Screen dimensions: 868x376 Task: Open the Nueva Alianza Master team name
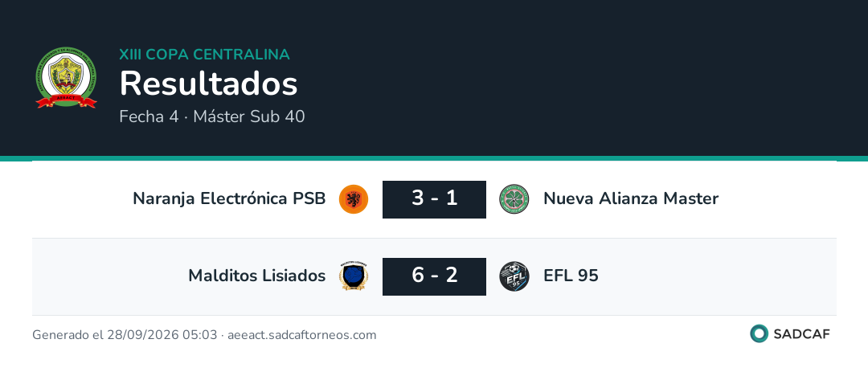pyautogui.click(x=631, y=198)
